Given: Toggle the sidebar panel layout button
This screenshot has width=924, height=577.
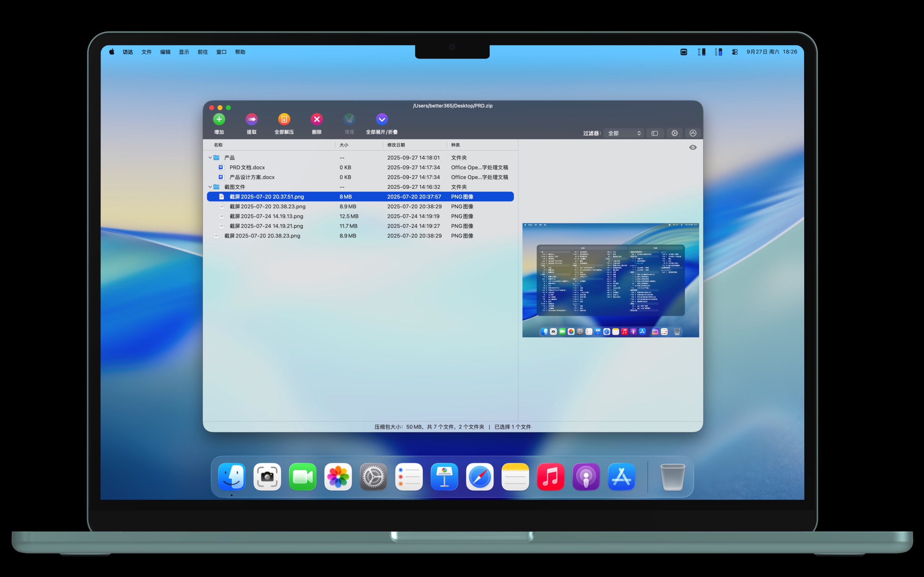Looking at the screenshot, I should point(655,133).
